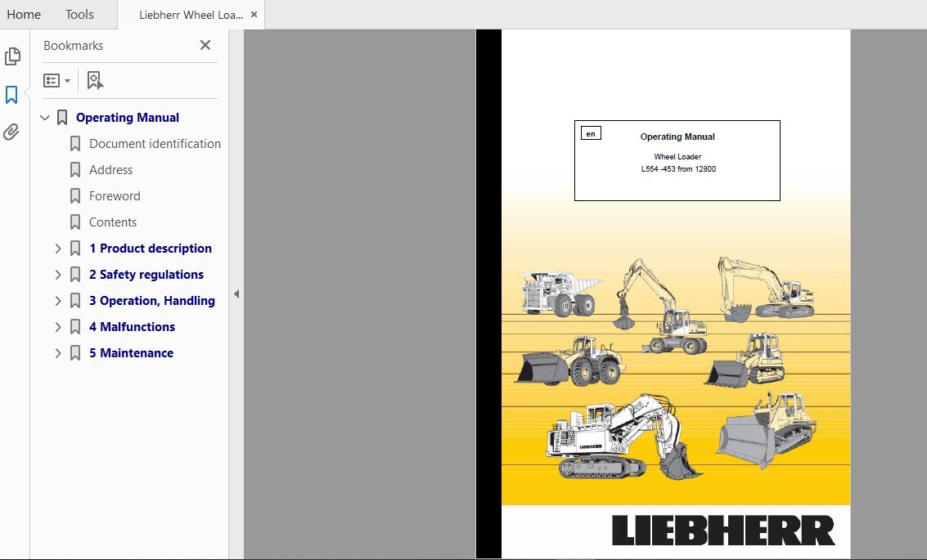Screen dimensions: 927x560
Task: Expand the 4 Malfunctions bookmark
Action: [x=58, y=327]
